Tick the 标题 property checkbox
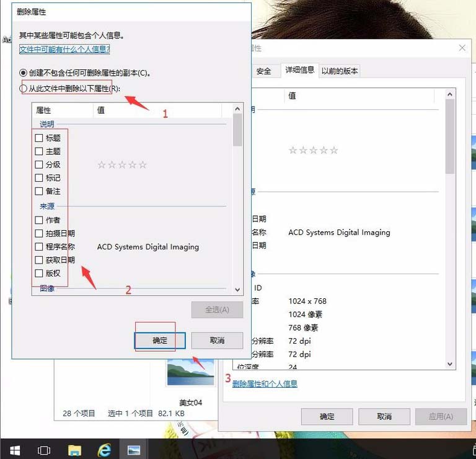 pyautogui.click(x=39, y=138)
